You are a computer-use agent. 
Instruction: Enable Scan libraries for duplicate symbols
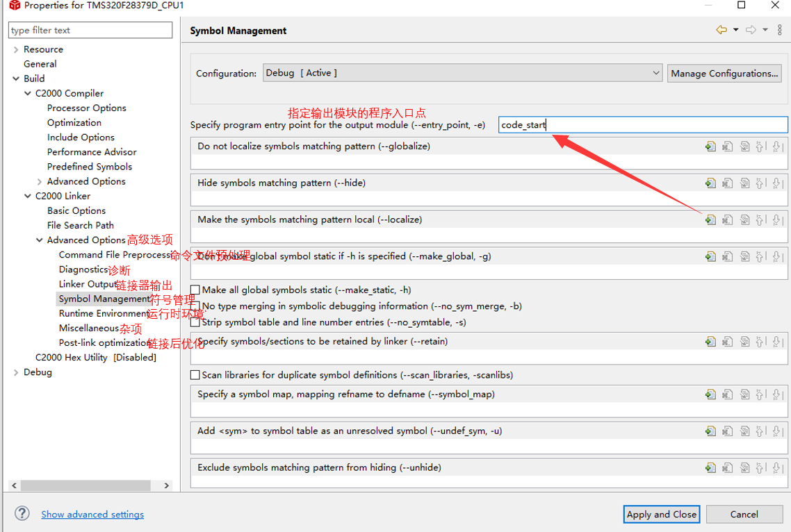tap(195, 375)
